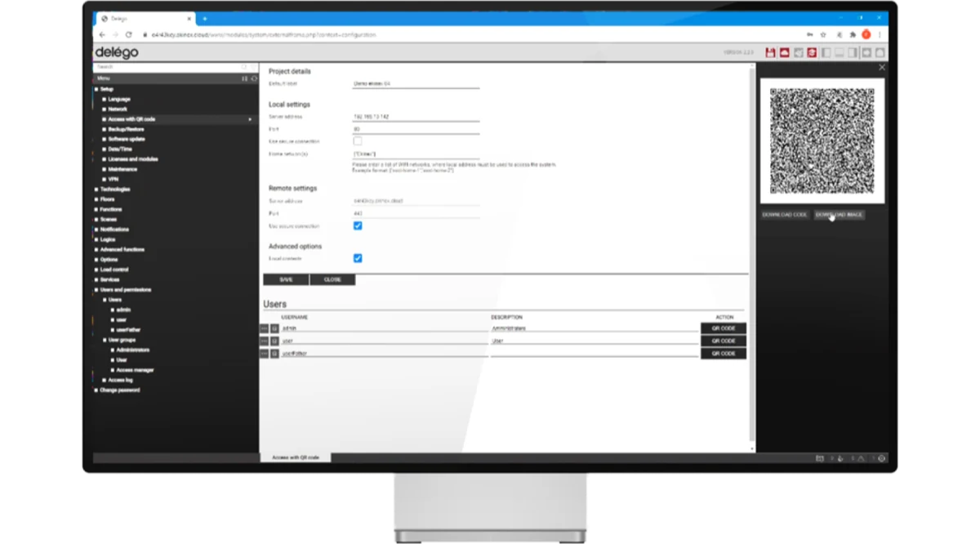Screen dimensions: 980x544
Task: Expand the arrow on Access with QR code
Action: (x=250, y=119)
